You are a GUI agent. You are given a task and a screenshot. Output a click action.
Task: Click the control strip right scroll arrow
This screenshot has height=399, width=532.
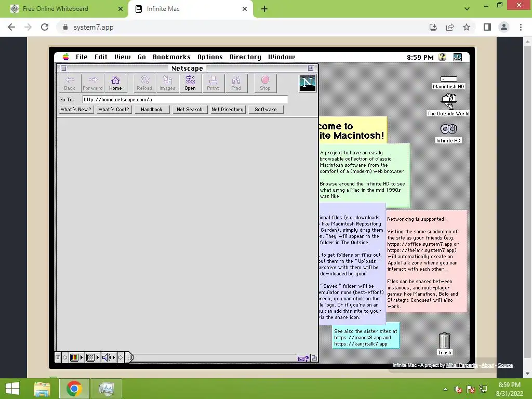[x=121, y=357]
